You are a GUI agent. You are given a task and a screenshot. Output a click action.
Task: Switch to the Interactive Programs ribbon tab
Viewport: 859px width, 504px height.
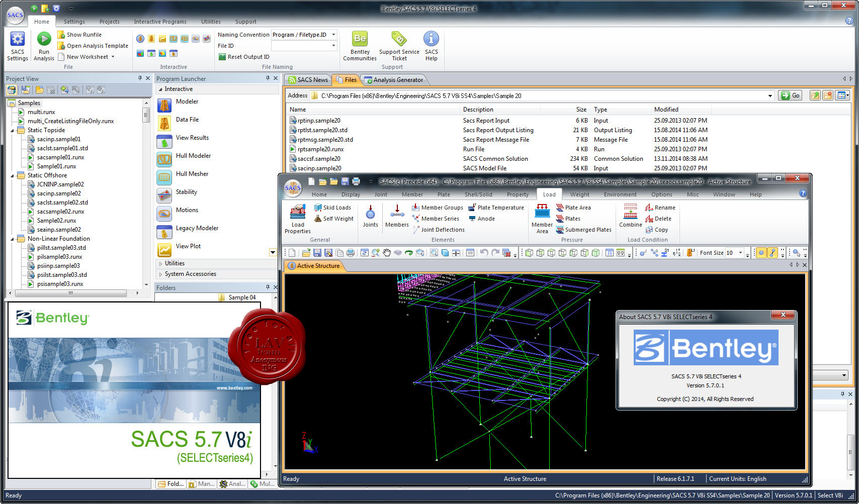pyautogui.click(x=160, y=22)
